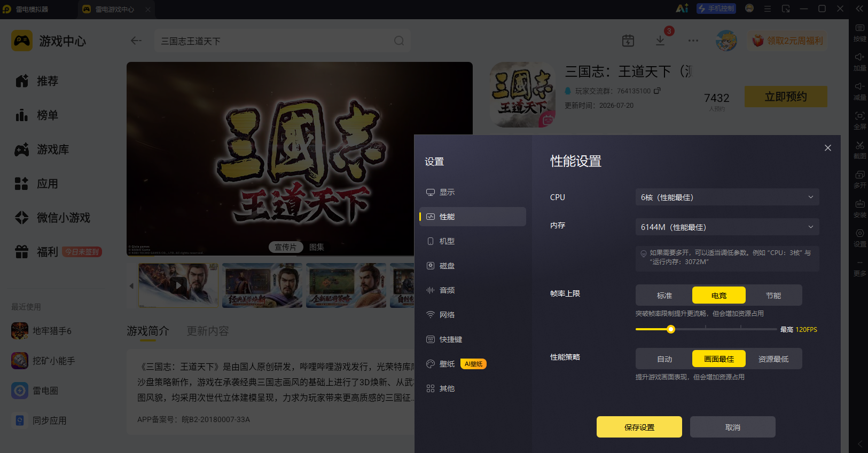Open the three-dot more menu
868x453 pixels.
693,41
